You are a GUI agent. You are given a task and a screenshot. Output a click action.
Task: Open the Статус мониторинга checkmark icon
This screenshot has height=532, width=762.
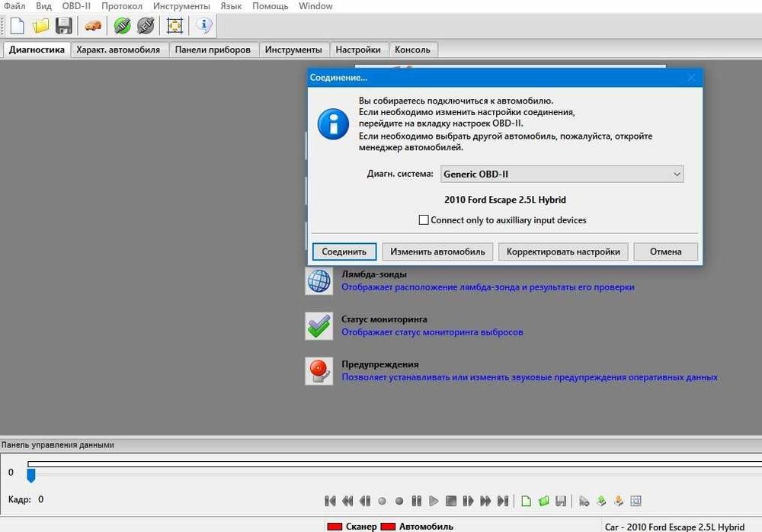point(319,325)
